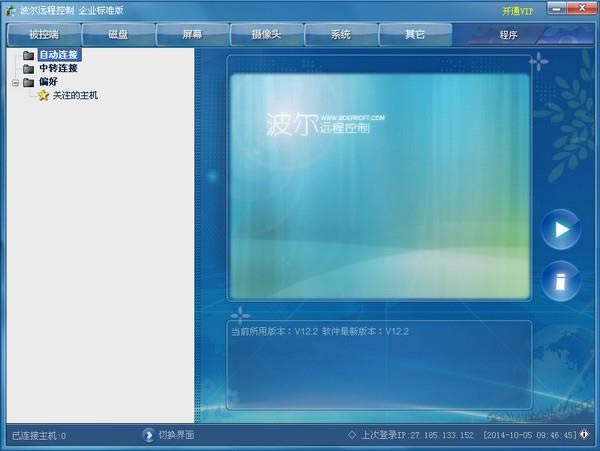Image resolution: width=600 pixels, height=451 pixels.
Task: Click the 波尔远程控制 preview screen
Action: (x=380, y=186)
